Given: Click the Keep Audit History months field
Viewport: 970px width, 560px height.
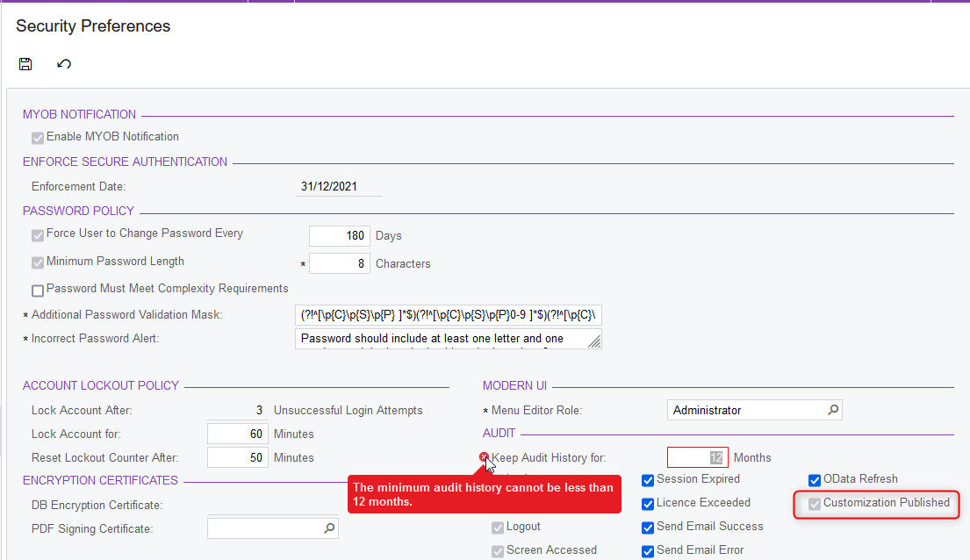Looking at the screenshot, I should pos(697,457).
